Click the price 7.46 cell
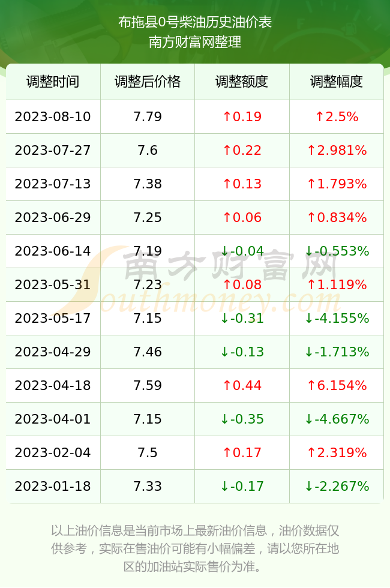The height and width of the screenshot is (588, 390). (148, 352)
